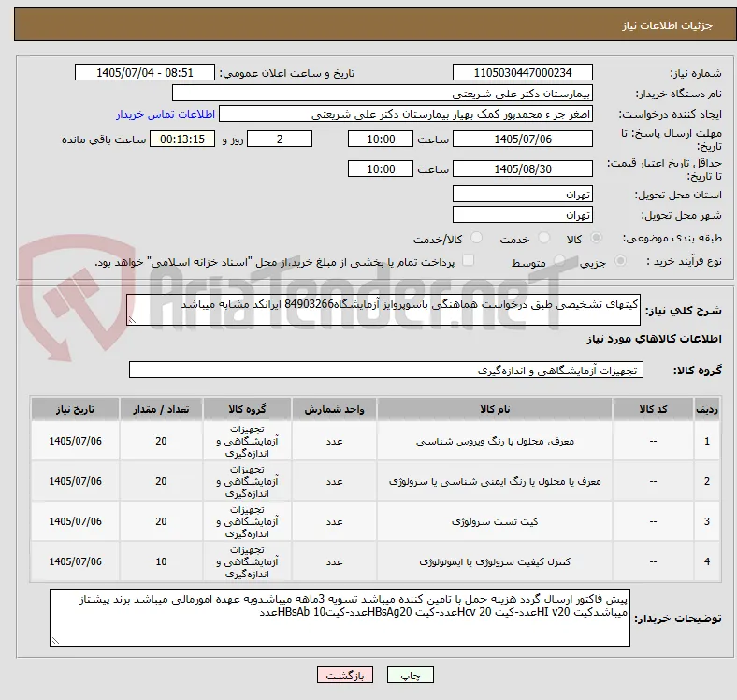Click the توضیحات خریدار notes text area
Viewport: 737px width, 700px height.
[340, 618]
